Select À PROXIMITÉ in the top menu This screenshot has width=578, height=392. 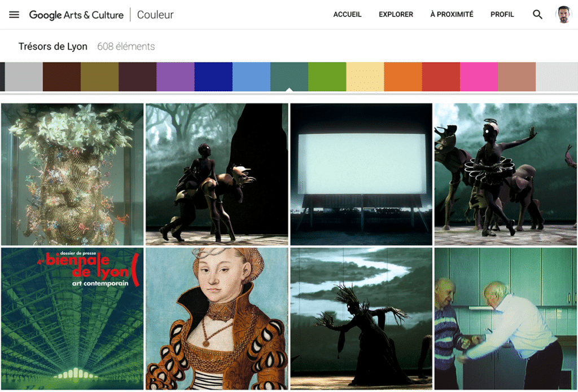pyautogui.click(x=452, y=14)
